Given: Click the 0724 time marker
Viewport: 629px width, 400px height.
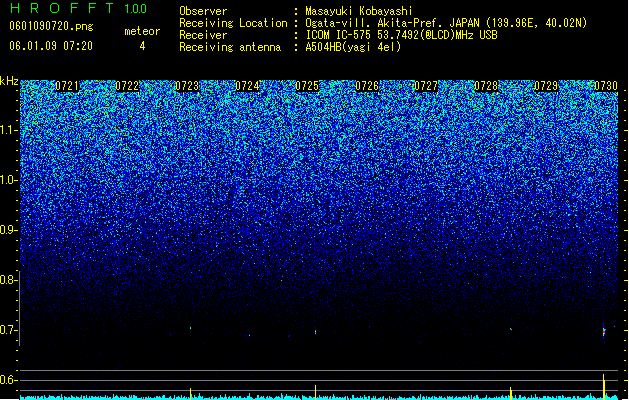Looking at the screenshot, I should [x=247, y=86].
